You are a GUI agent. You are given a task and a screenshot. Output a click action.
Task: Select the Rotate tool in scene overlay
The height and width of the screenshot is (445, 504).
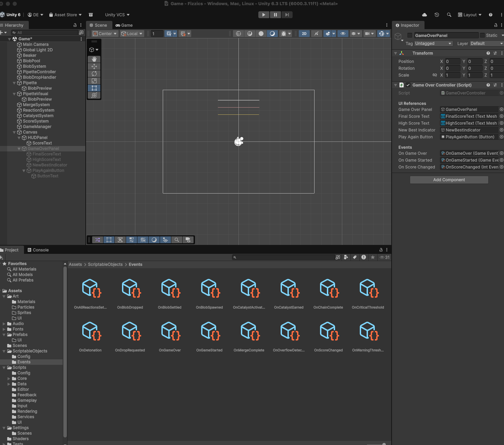pyautogui.click(x=94, y=74)
